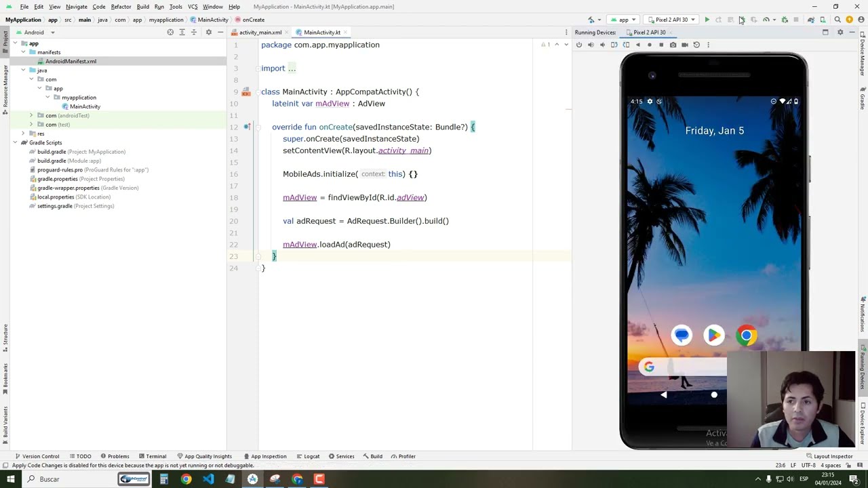Open the Android project view dropdown

click(35, 33)
